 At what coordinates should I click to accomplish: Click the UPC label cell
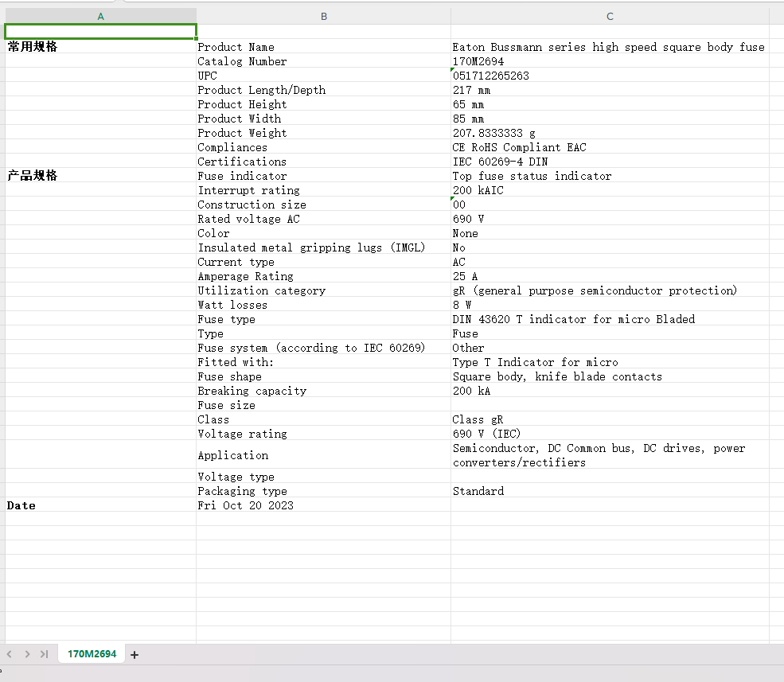pyautogui.click(x=323, y=76)
